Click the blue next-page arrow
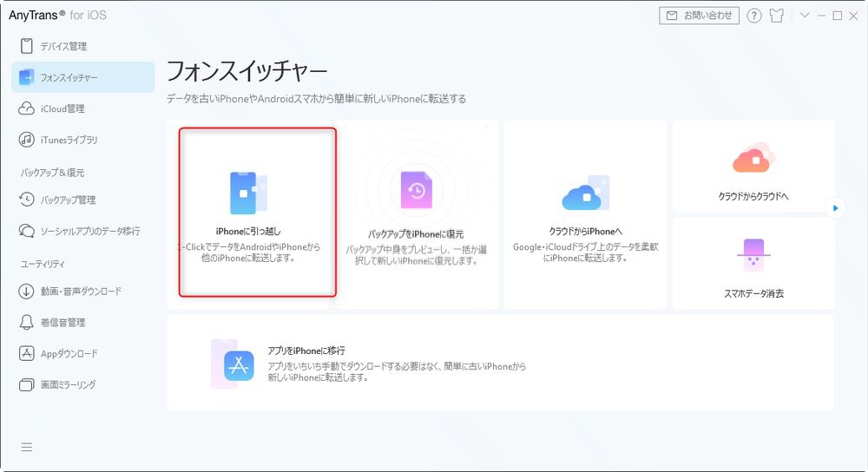This screenshot has height=472, width=868. coord(835,208)
